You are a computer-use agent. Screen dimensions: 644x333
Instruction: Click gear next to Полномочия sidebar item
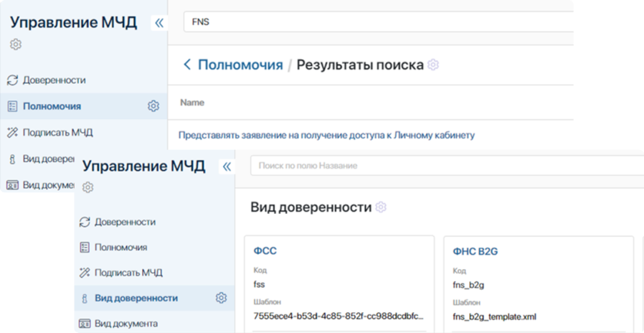point(153,106)
